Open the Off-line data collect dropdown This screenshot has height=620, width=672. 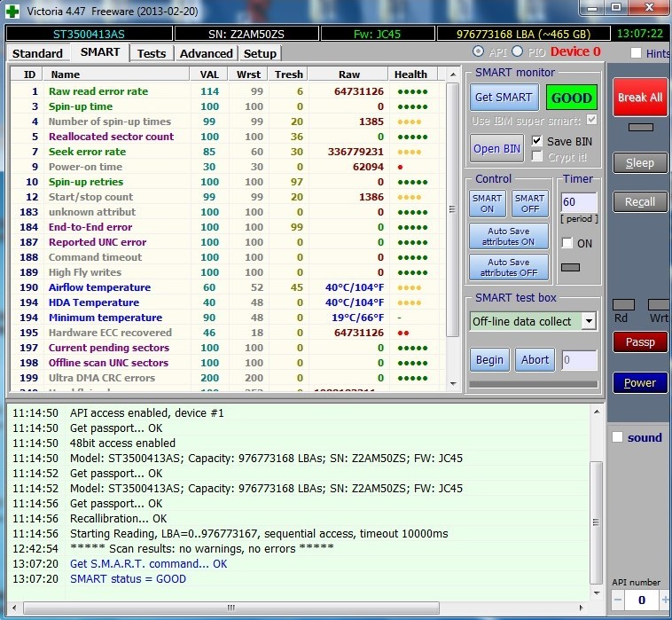click(589, 321)
